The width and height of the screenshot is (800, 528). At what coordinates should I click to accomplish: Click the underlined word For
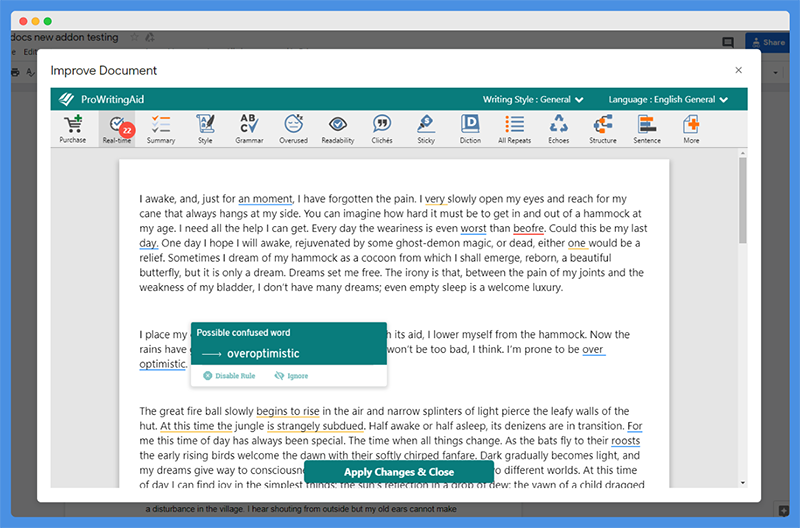[x=635, y=425]
